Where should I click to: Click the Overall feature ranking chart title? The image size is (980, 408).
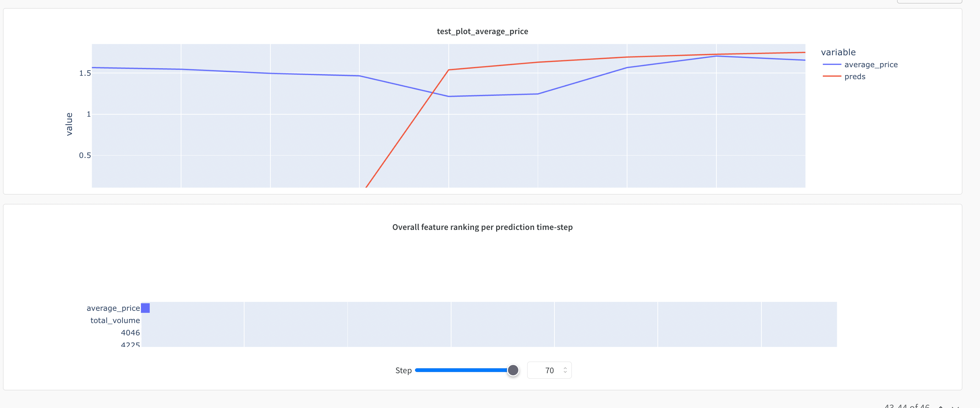point(482,227)
